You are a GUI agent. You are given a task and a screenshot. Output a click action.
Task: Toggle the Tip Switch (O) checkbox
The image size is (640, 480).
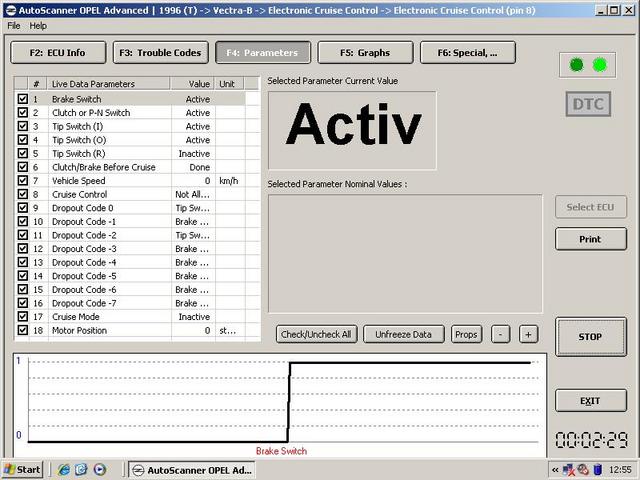22,140
